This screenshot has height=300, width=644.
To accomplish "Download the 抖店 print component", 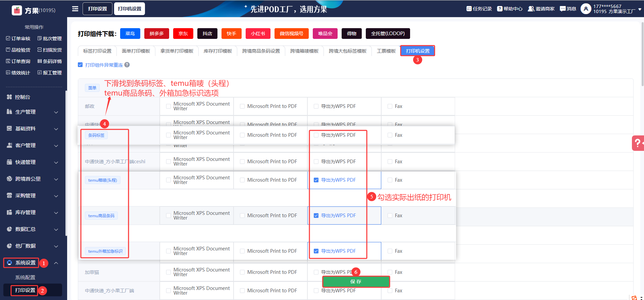I will 207,34.
